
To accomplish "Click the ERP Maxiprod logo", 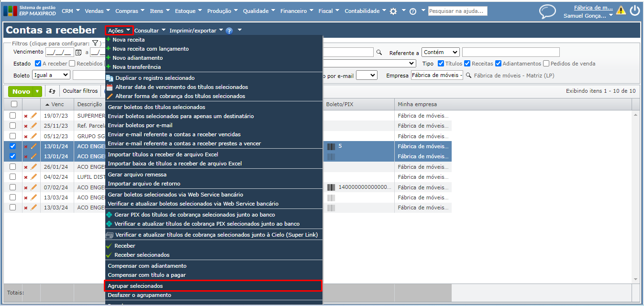I will (x=29, y=11).
